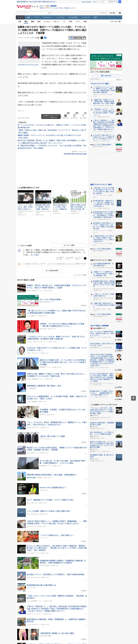Click the keyword search magnifier button
Image resolution: width=138 pixels, height=644 pixels.
pyautogui.click(x=49, y=13)
